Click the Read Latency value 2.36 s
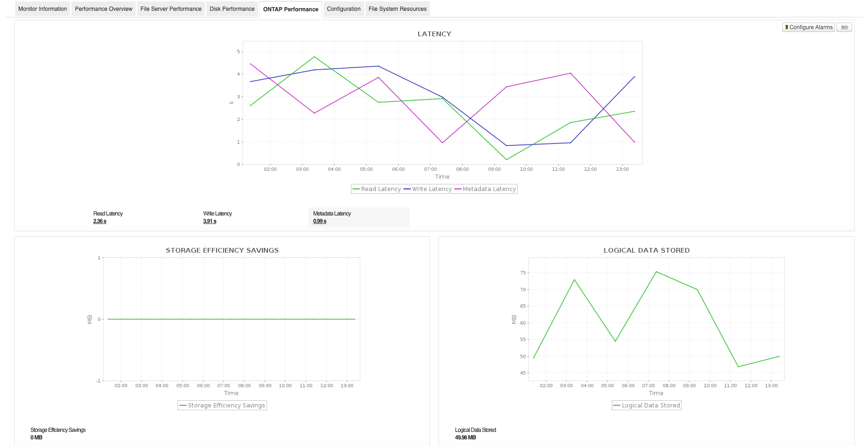Image resolution: width=868 pixels, height=446 pixels. coord(100,221)
